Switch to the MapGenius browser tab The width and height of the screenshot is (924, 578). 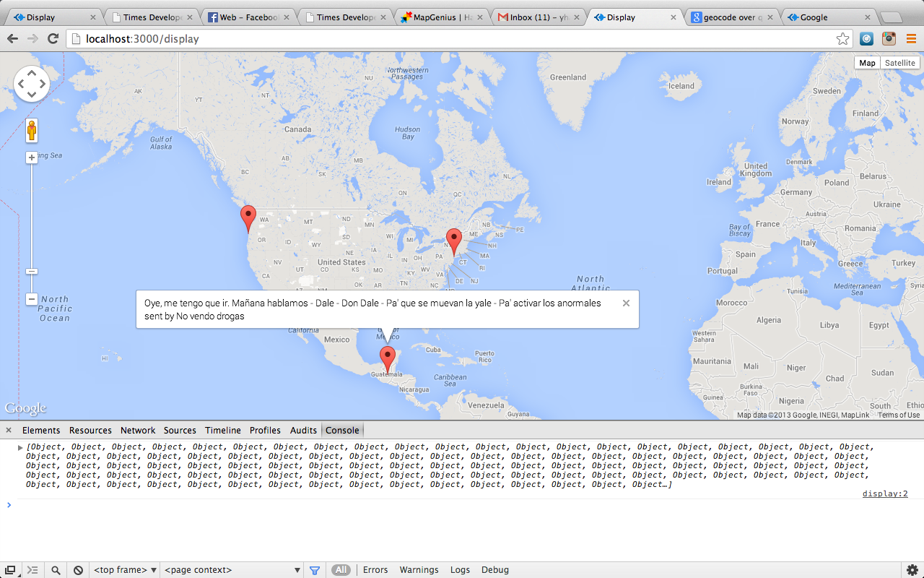pyautogui.click(x=443, y=17)
